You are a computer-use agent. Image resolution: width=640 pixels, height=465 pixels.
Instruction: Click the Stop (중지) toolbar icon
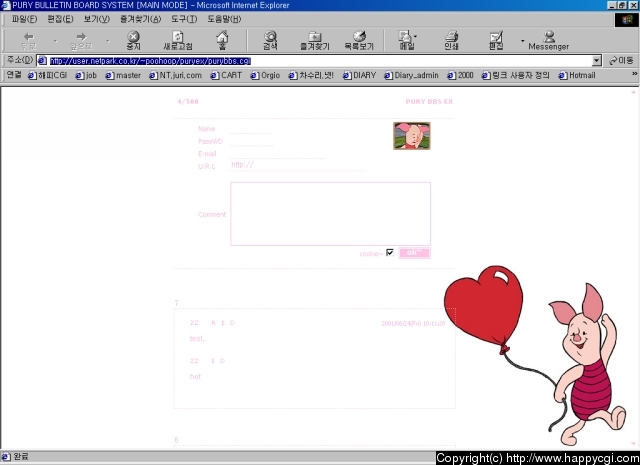coord(133,40)
